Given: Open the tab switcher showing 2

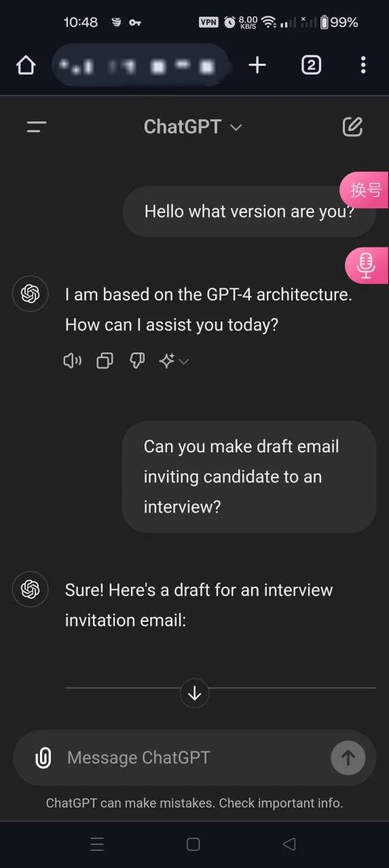Looking at the screenshot, I should click(311, 65).
